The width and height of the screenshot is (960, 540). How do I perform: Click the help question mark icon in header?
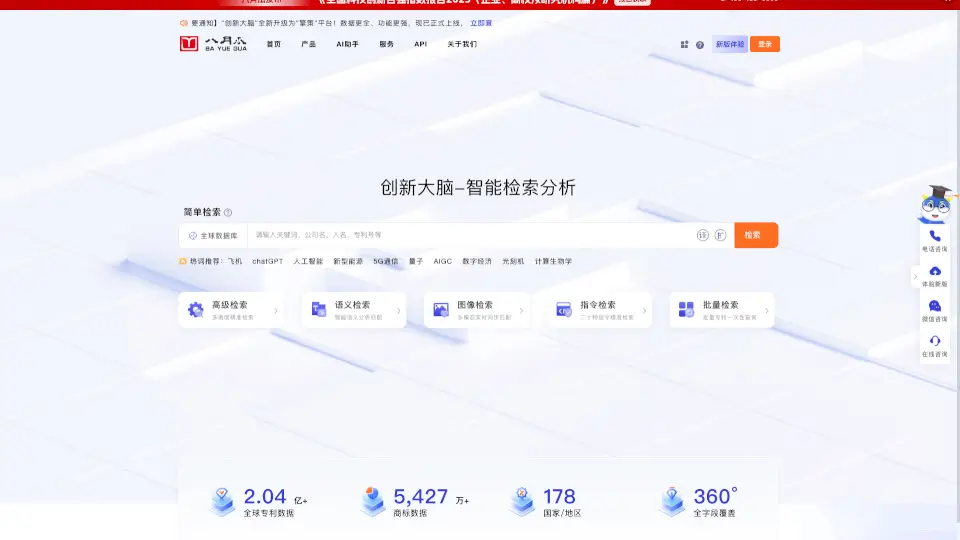pyautogui.click(x=700, y=45)
